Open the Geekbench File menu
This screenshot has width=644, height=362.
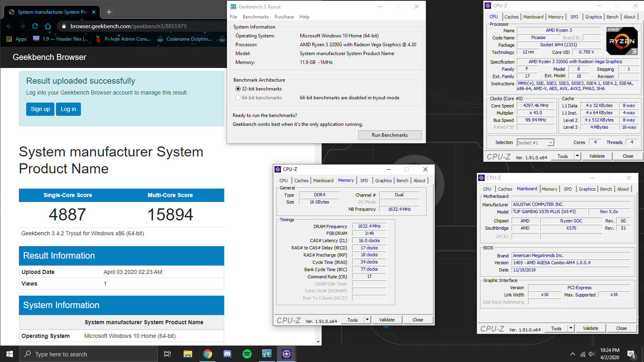pyautogui.click(x=233, y=17)
